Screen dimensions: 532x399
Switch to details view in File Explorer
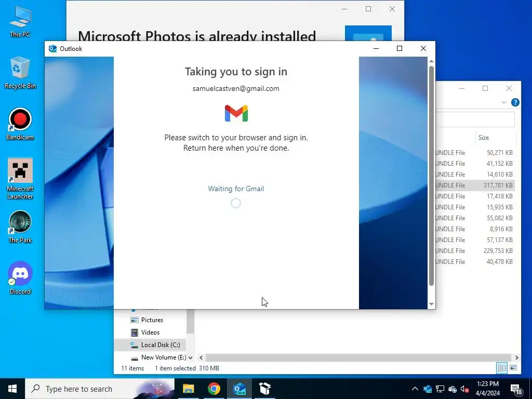pyautogui.click(x=502, y=368)
